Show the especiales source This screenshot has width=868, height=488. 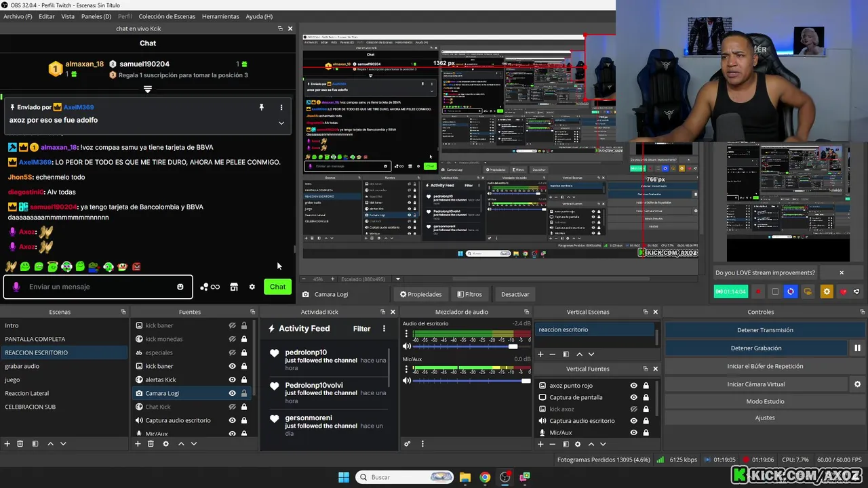point(233,352)
